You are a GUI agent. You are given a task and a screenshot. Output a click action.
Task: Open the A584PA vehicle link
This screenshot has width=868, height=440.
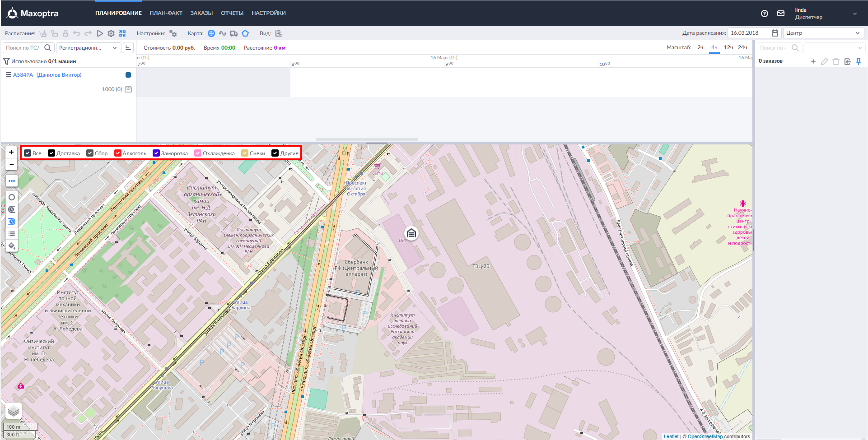[23, 75]
